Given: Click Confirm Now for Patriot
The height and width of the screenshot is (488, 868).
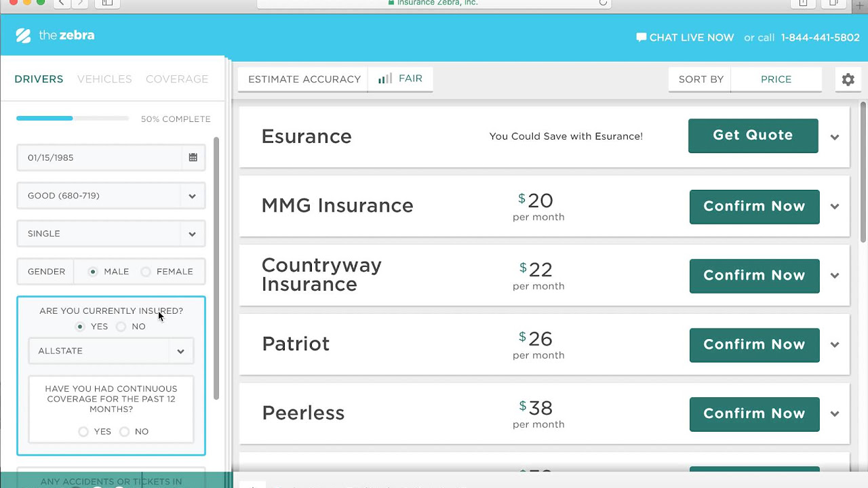Looking at the screenshot, I should tap(754, 345).
